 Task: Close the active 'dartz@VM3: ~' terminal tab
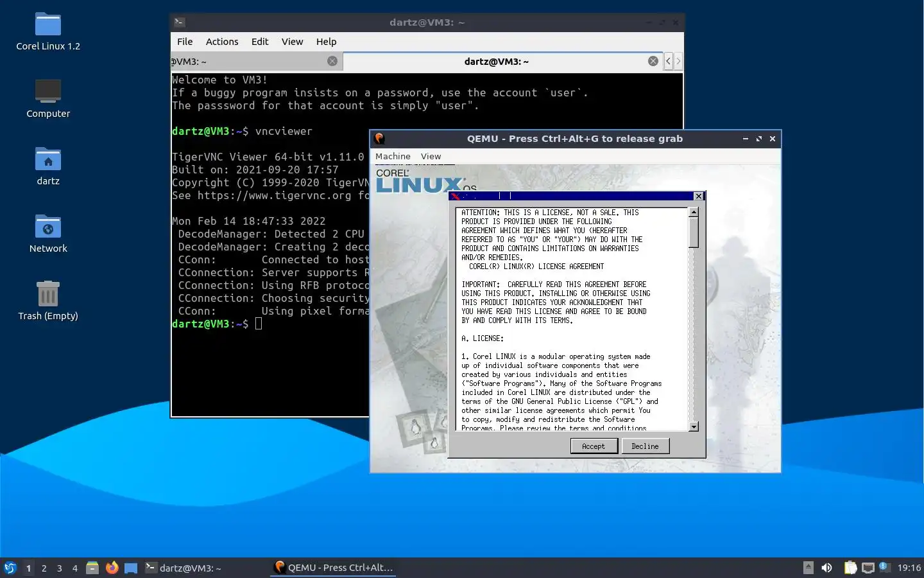tap(653, 61)
